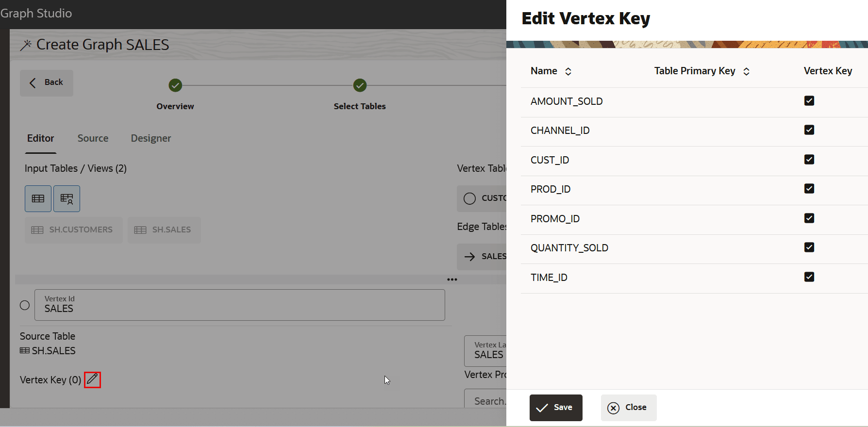Switch to the Source tab
868x427 pixels.
pyautogui.click(x=93, y=138)
